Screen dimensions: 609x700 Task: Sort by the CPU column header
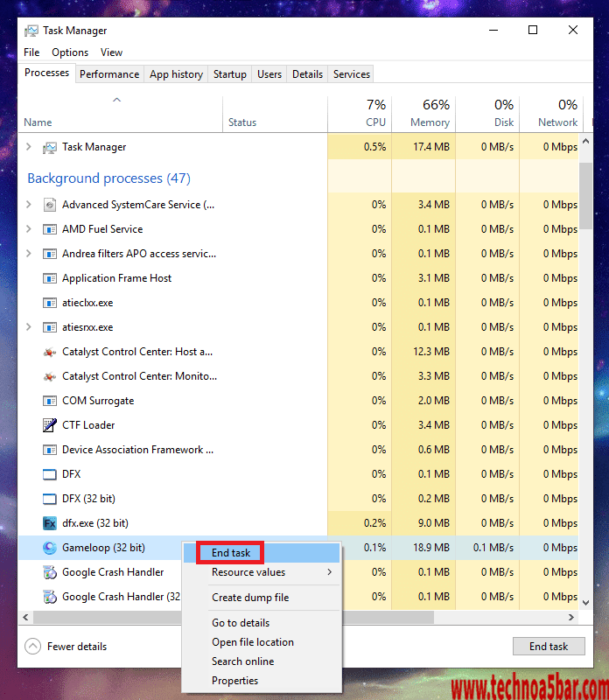[x=360, y=115]
